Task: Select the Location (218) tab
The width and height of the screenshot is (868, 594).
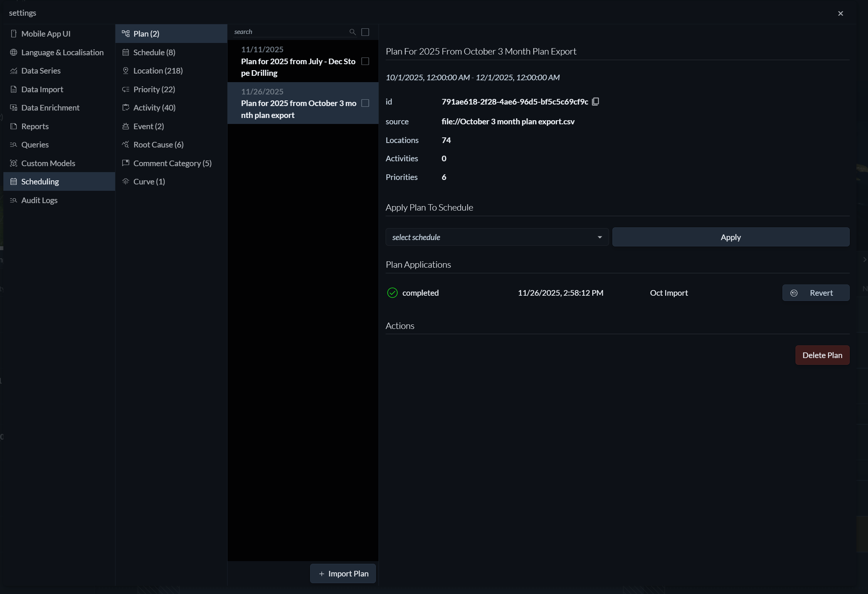Action: [171, 71]
